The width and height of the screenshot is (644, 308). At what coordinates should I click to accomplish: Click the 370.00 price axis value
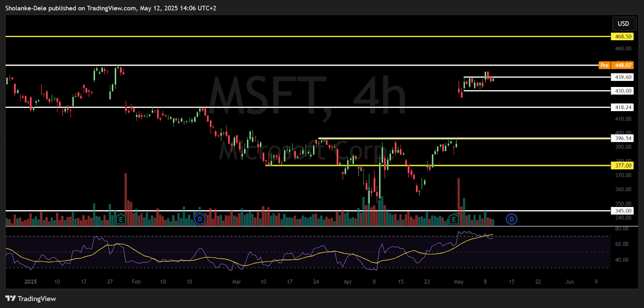point(623,175)
